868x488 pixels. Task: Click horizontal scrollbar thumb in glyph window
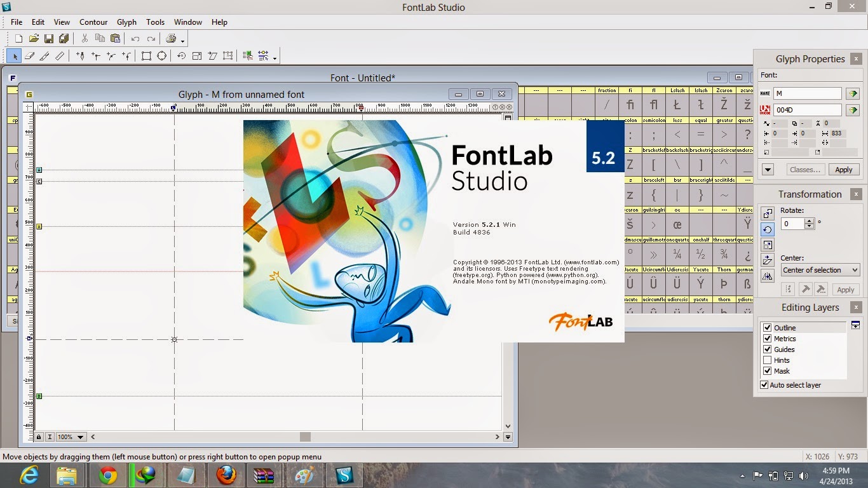[x=306, y=437]
